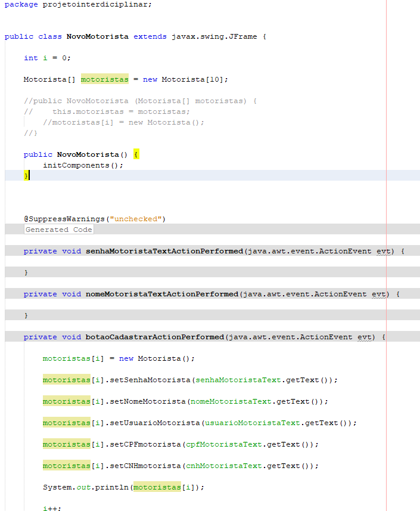This screenshot has width=420, height=511.
Task: Click javax.swing.JFrame in the extends clause
Action: tap(214, 36)
